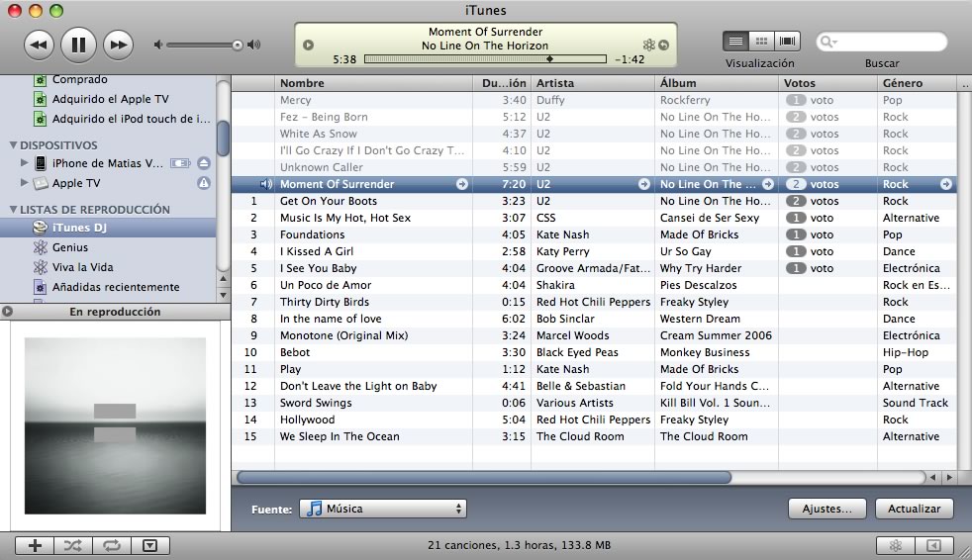Expand the iPhone de Matias device
Image resolution: width=972 pixels, height=560 pixels.
(25, 163)
